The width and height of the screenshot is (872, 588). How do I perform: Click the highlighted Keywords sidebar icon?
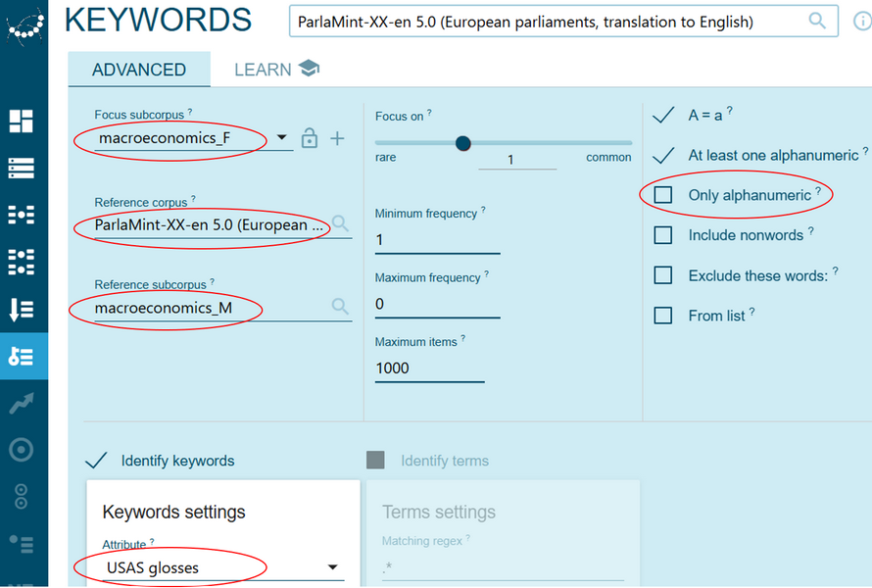click(24, 356)
